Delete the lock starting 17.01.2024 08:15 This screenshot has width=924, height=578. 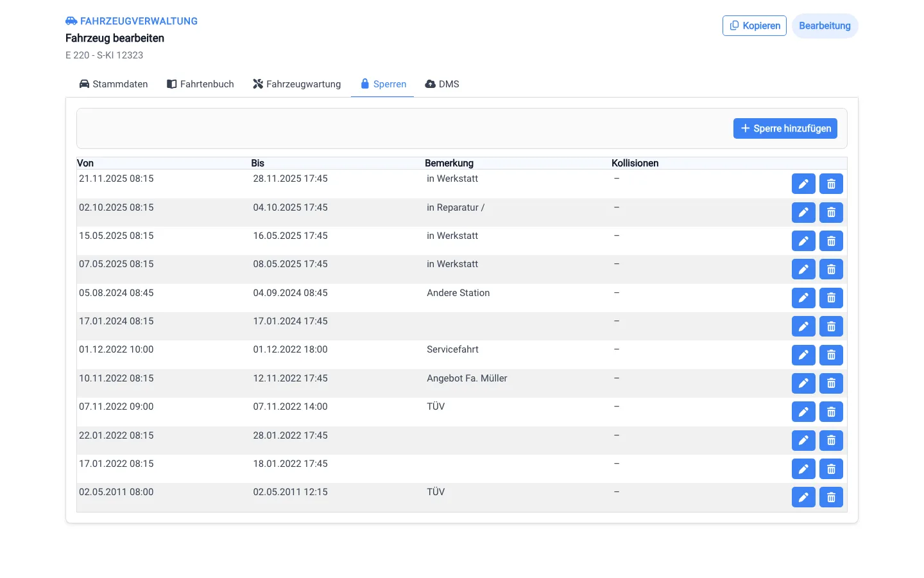click(x=831, y=326)
